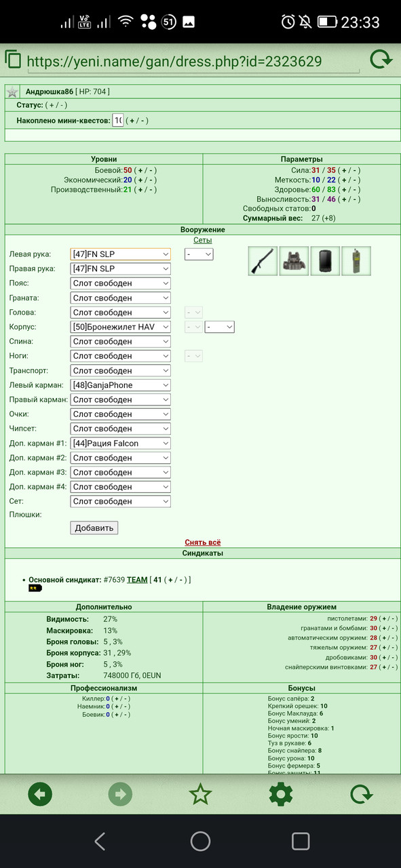Reload the page via the address bar refresh icon
Screen dimensions: 401x868
[x=381, y=60]
